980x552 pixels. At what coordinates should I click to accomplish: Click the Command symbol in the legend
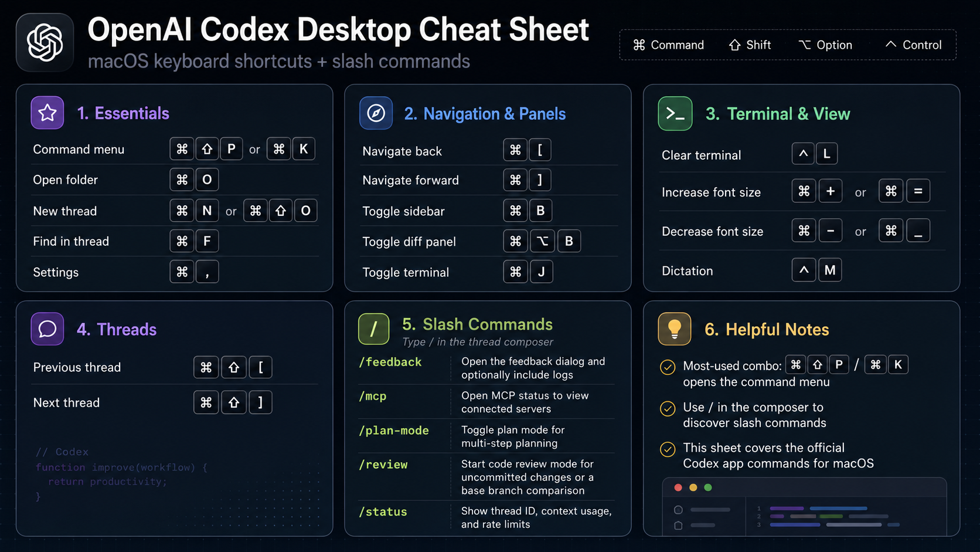pos(639,45)
